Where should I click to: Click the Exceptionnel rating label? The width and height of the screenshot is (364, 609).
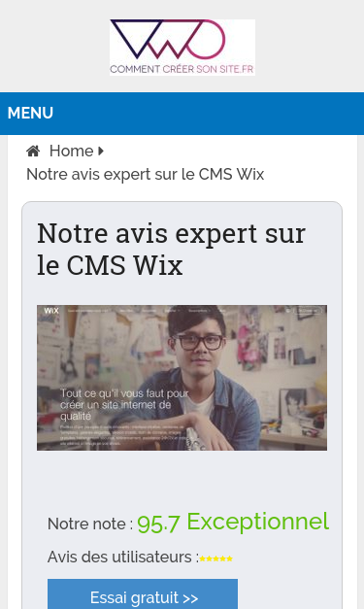(258, 522)
